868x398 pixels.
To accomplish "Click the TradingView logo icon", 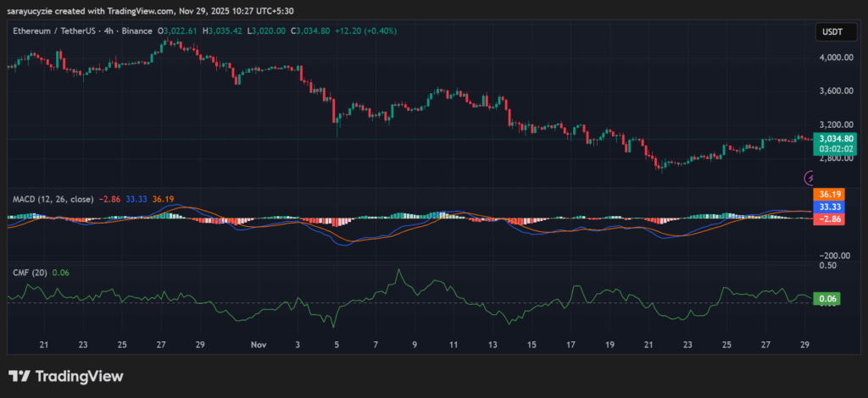I will [19, 376].
